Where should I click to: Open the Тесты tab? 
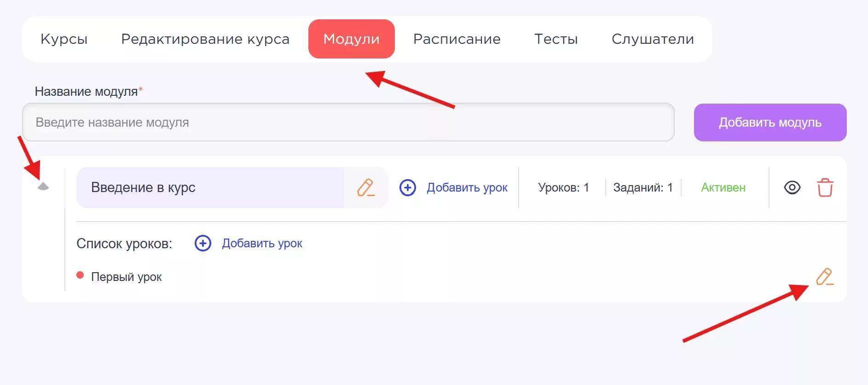[x=556, y=39]
